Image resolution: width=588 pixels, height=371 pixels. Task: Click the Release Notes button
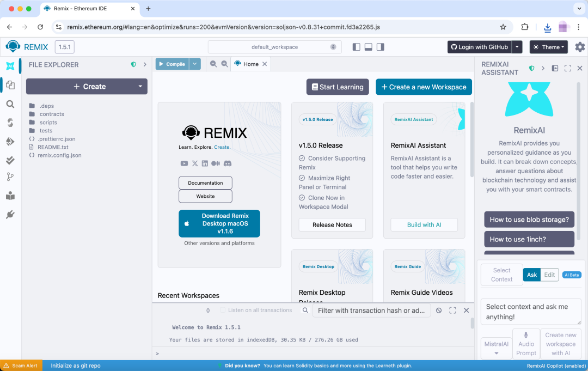click(332, 224)
